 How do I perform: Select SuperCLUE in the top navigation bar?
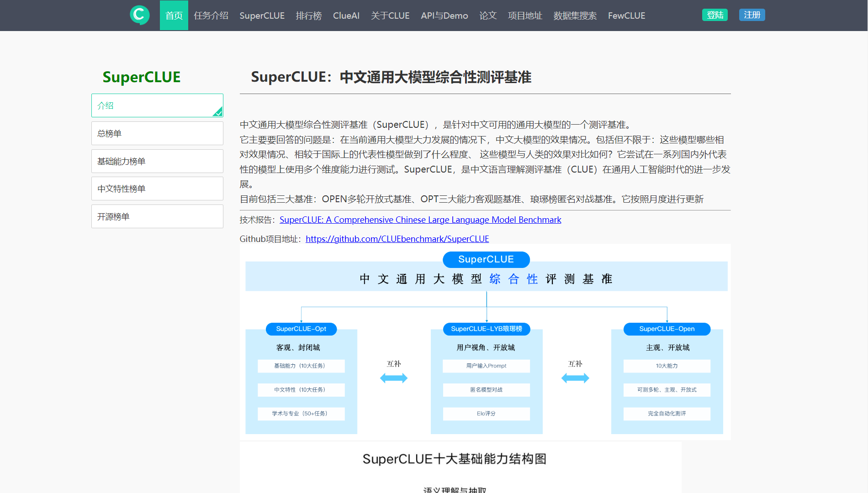click(x=262, y=16)
